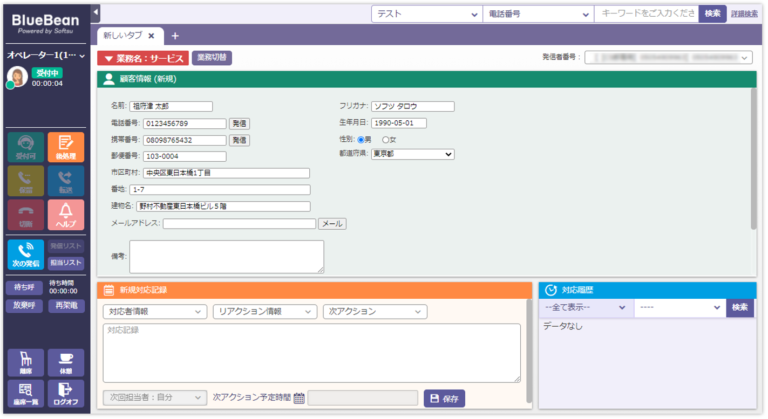Expand the 発信者番号 dropdown
This screenshot has height=419, width=768.
tap(669, 58)
